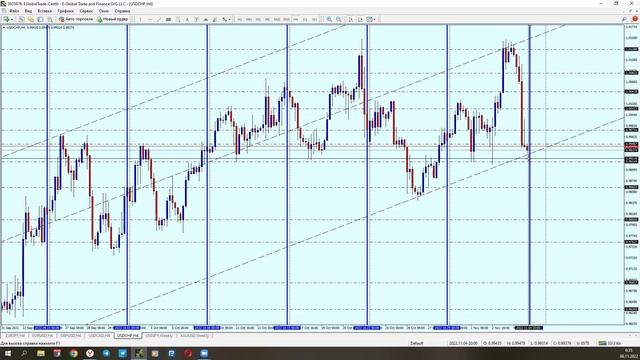Open the Справка menu
The image size is (640, 360).
[x=122, y=11]
